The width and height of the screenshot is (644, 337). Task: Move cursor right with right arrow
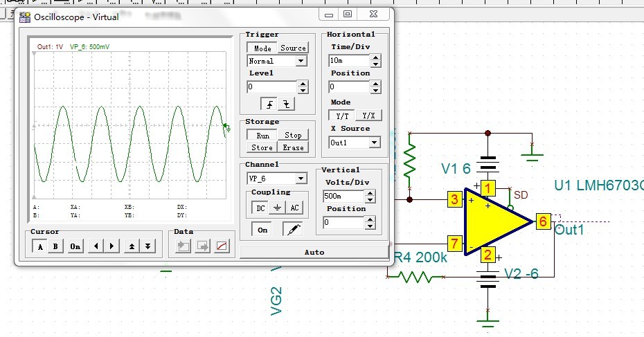111,246
